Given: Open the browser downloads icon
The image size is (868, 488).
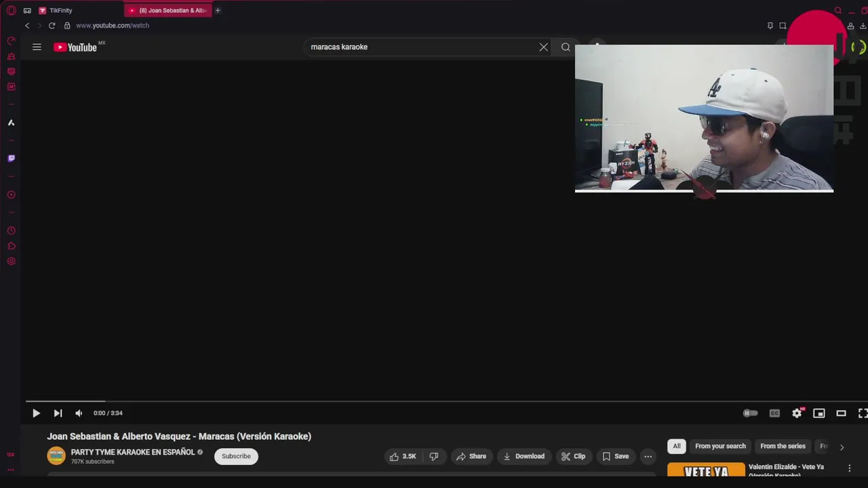Looking at the screenshot, I should (863, 26).
